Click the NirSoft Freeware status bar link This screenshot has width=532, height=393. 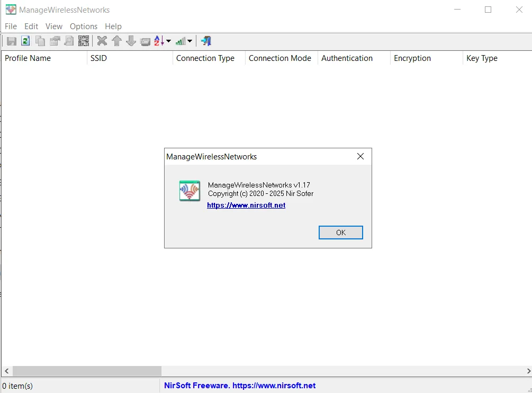pos(240,386)
